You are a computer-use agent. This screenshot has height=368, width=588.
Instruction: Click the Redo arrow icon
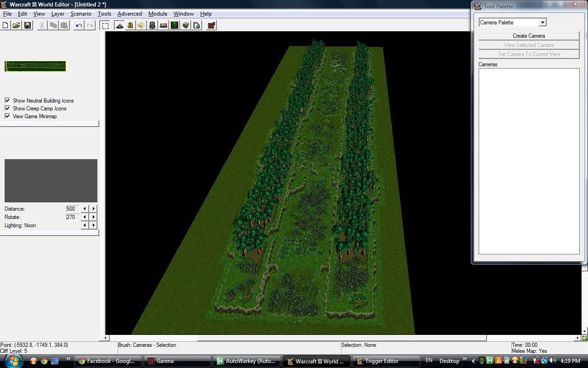[x=90, y=25]
